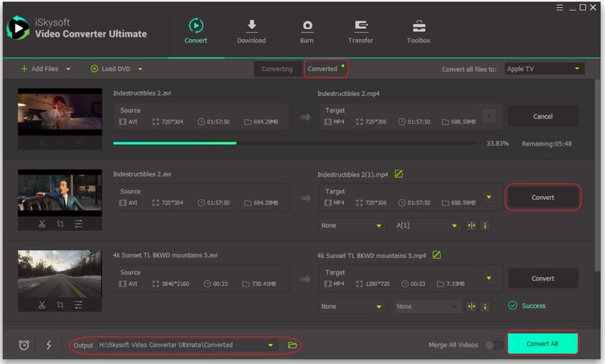Open audio track A[1] dropdown

tap(427, 225)
